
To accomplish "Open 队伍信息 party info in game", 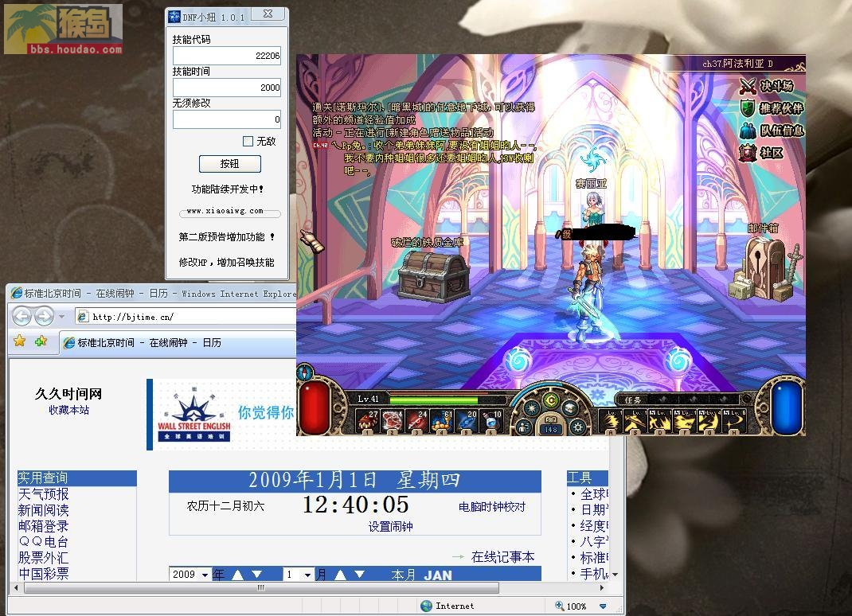I will 772,131.
